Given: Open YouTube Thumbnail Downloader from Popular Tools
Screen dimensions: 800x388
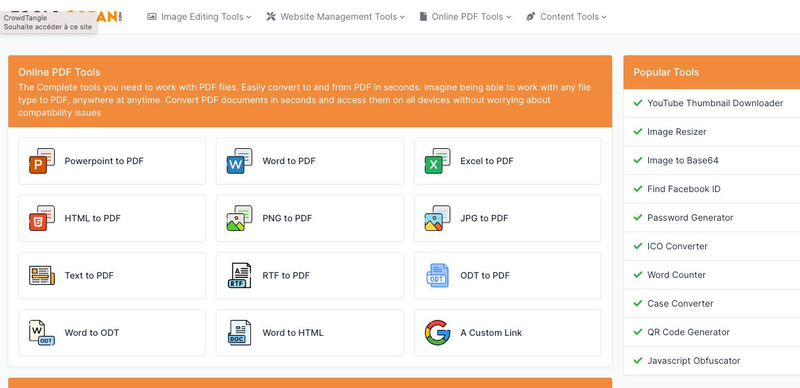Looking at the screenshot, I should pyautogui.click(x=715, y=103).
